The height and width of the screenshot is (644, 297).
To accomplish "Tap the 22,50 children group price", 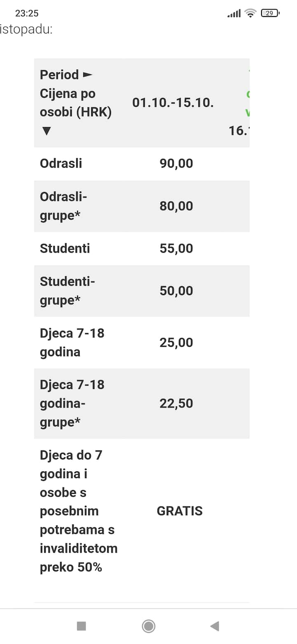I will (176, 403).
